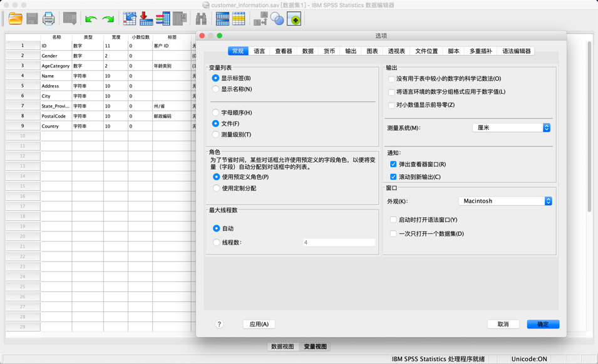This screenshot has height=364, width=598.
Task: Switch to 变量视图 at bottom
Action: click(x=315, y=346)
